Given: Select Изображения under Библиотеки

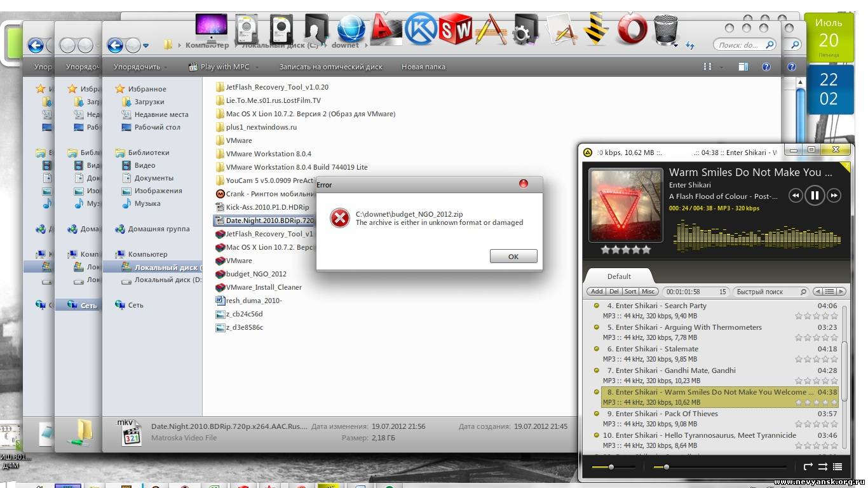Looking at the screenshot, I should 153,191.
